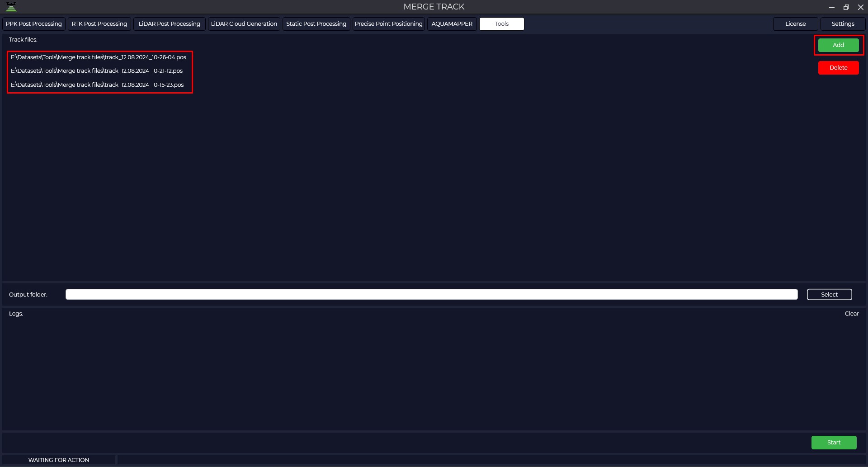The width and height of the screenshot is (868, 467).
Task: Open the LiDAR Post Processing tab
Action: pyautogui.click(x=170, y=24)
